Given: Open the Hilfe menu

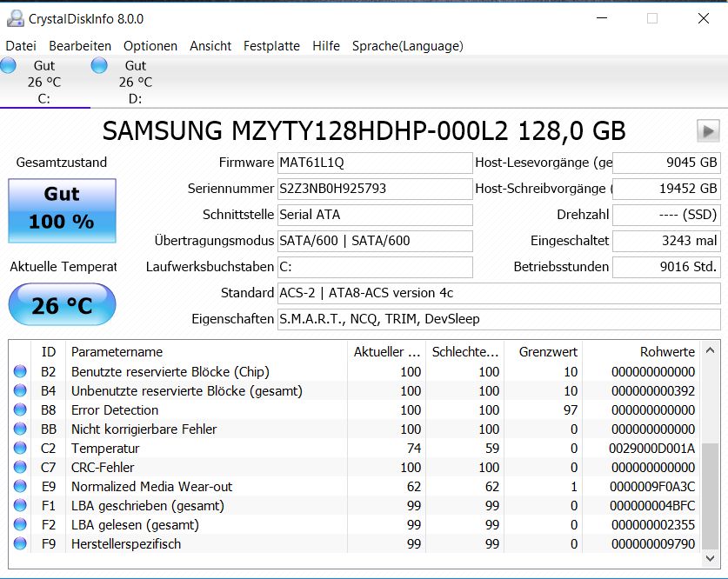Looking at the screenshot, I should (x=326, y=46).
